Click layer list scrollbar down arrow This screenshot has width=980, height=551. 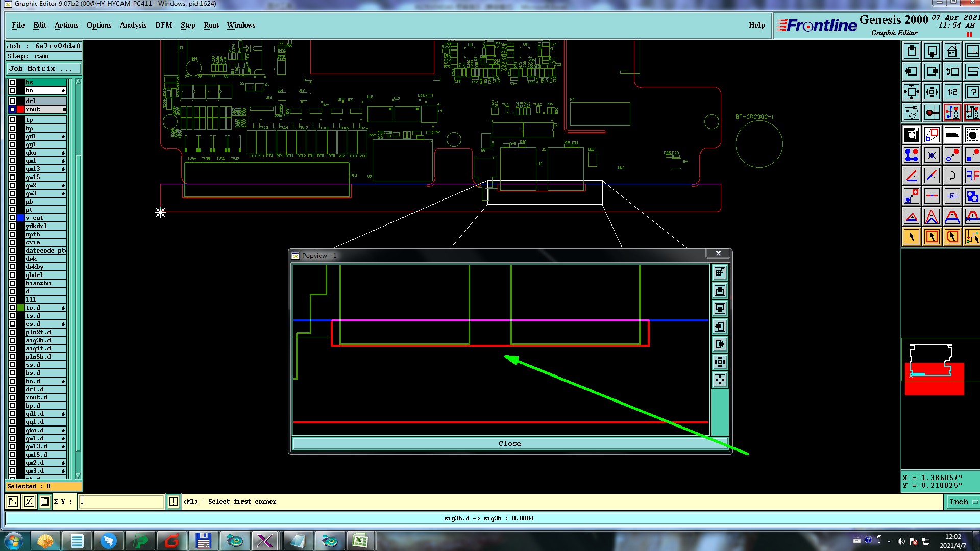[x=78, y=475]
